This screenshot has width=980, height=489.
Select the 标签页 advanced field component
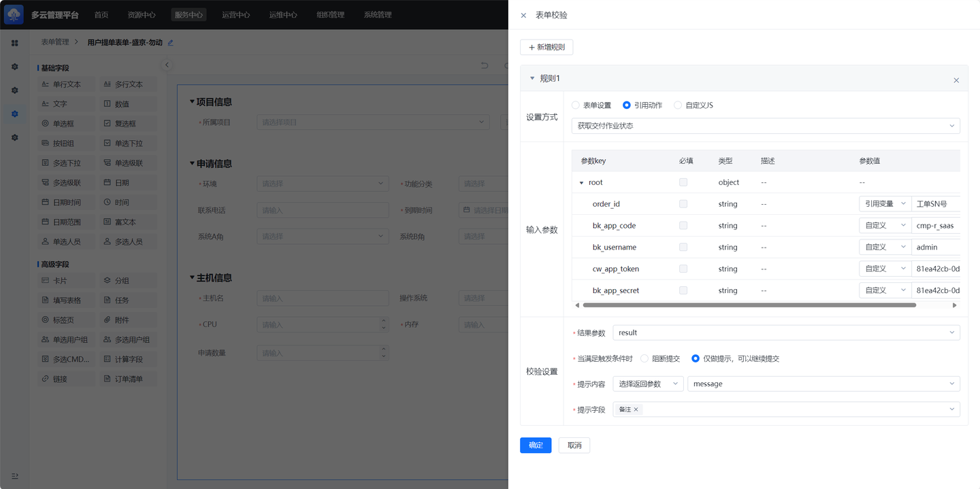click(66, 320)
